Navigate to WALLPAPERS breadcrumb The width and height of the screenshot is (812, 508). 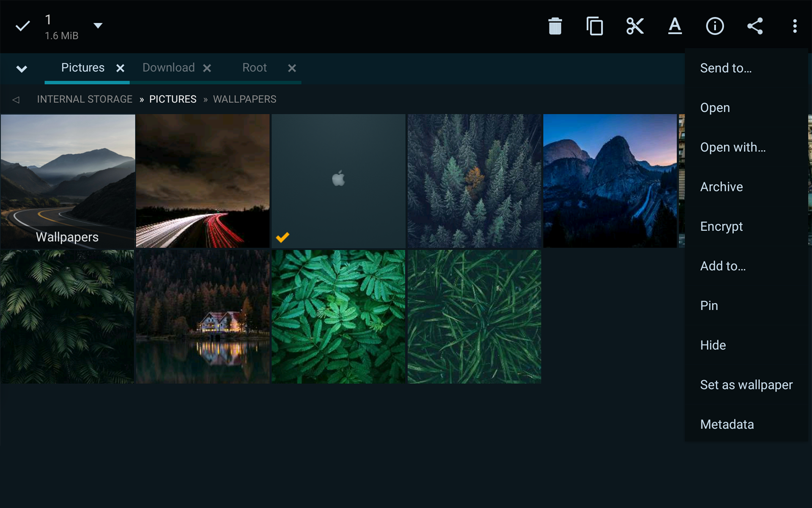point(244,99)
